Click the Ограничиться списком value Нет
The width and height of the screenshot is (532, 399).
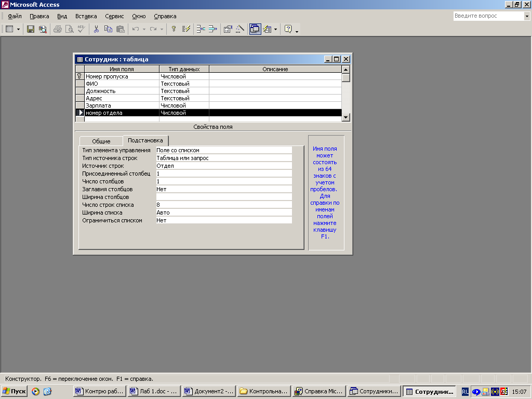click(x=223, y=220)
